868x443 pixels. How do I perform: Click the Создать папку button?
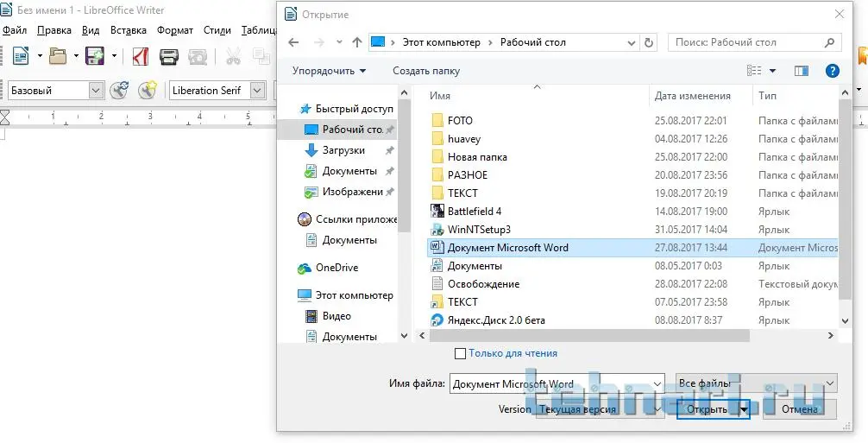click(426, 71)
